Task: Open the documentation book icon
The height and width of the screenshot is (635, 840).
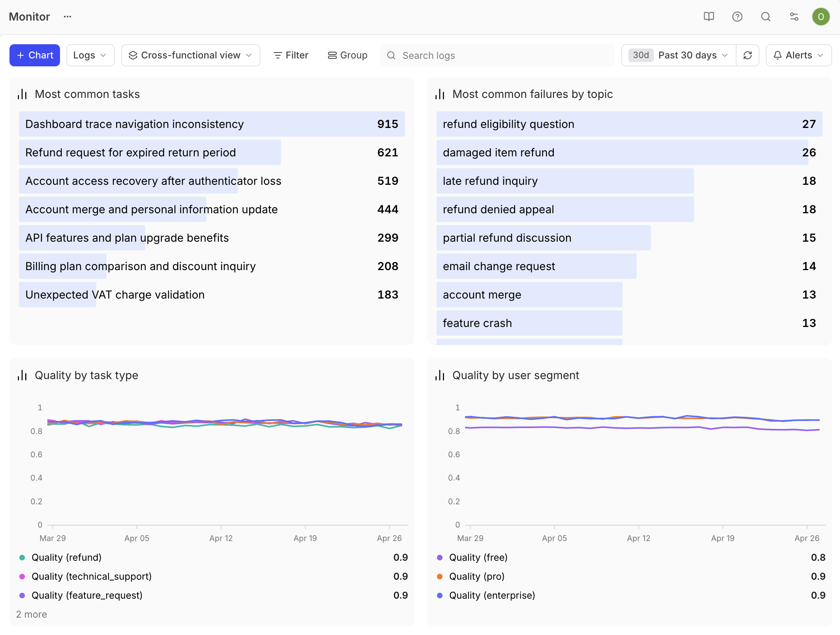Action: 709,17
